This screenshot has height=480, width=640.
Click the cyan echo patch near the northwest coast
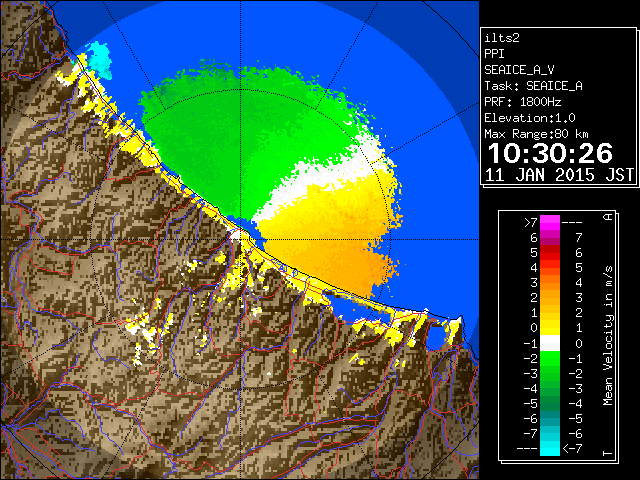pyautogui.click(x=99, y=60)
